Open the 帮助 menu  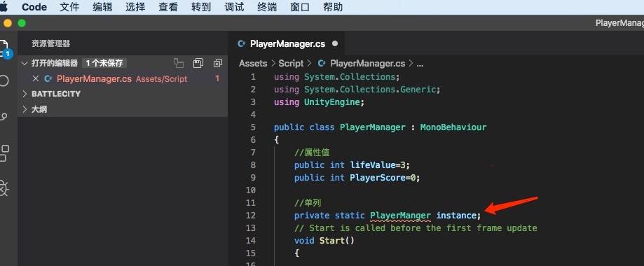(333, 7)
